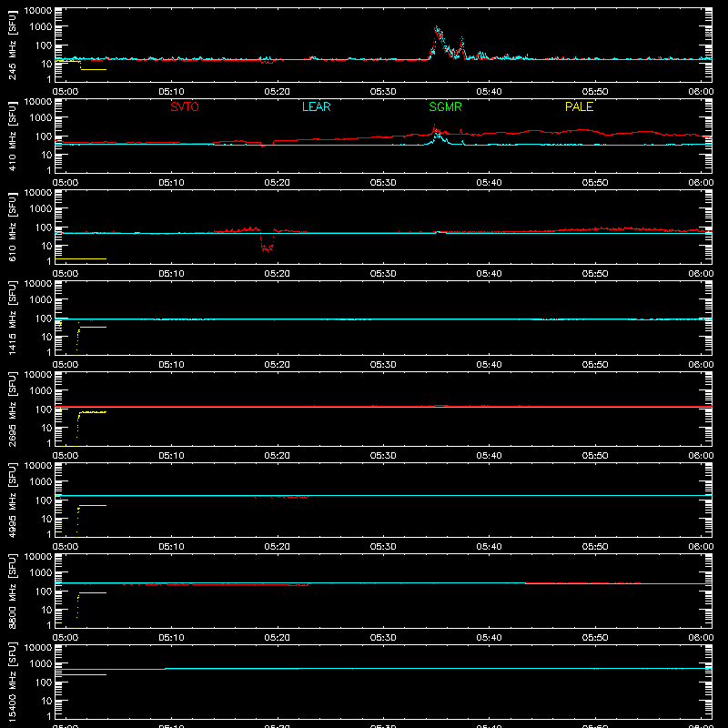Click 05:30 under the 610 MHz panel
Screen dimensions: 728x728
[383, 274]
